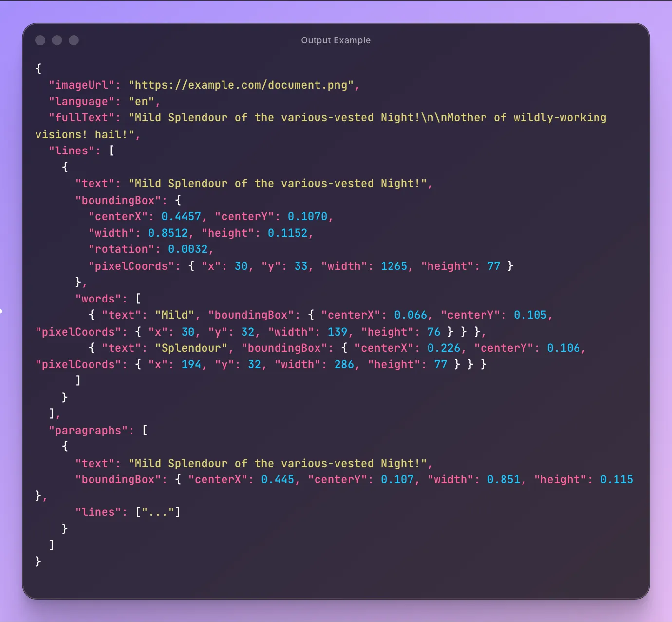This screenshot has height=622, width=672.
Task: Click the lines array opening bracket
Action: 112,151
